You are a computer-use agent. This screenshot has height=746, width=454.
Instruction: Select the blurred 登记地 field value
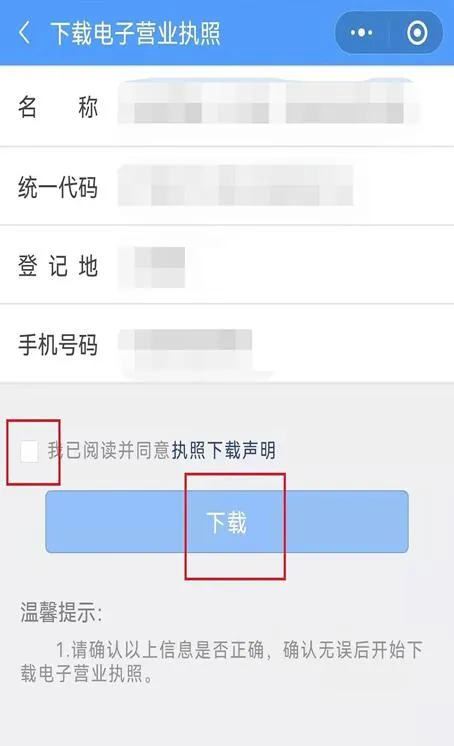point(151,267)
